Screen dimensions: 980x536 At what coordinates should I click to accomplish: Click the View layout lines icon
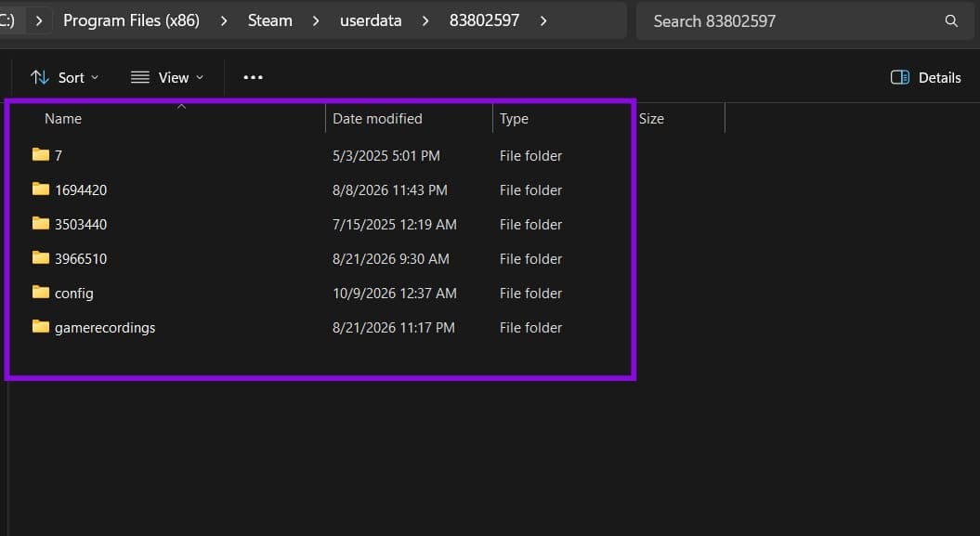coord(140,77)
